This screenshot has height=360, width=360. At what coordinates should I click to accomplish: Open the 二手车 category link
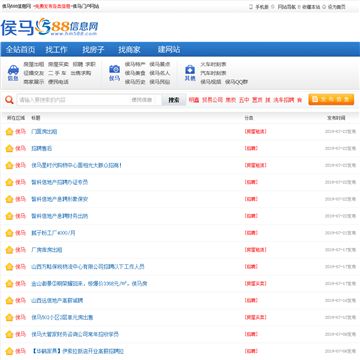click(x=57, y=73)
